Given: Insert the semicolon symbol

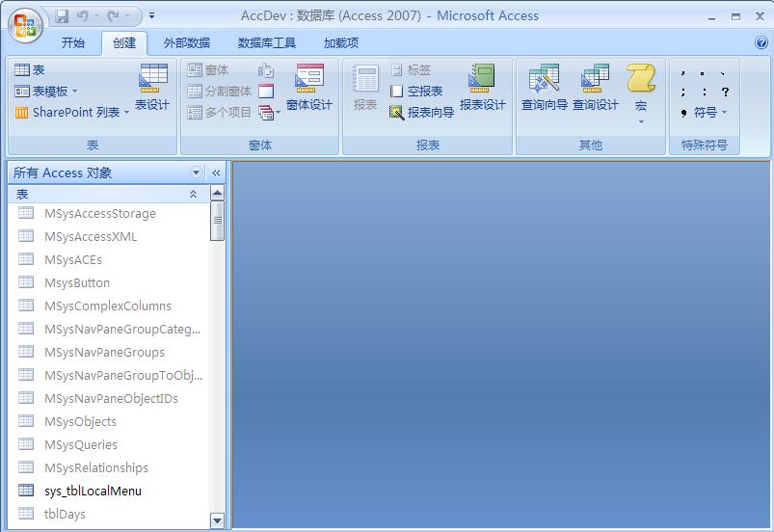Looking at the screenshot, I should coord(683,92).
